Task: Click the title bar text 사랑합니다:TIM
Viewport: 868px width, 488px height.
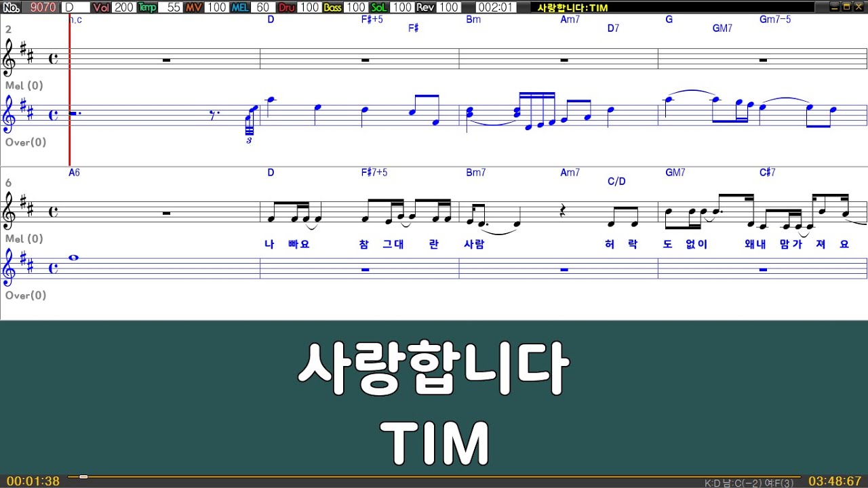Action: pyautogui.click(x=572, y=7)
